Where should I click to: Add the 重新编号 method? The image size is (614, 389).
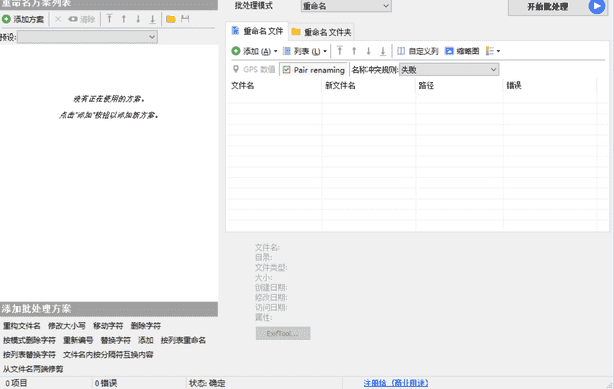(78, 340)
